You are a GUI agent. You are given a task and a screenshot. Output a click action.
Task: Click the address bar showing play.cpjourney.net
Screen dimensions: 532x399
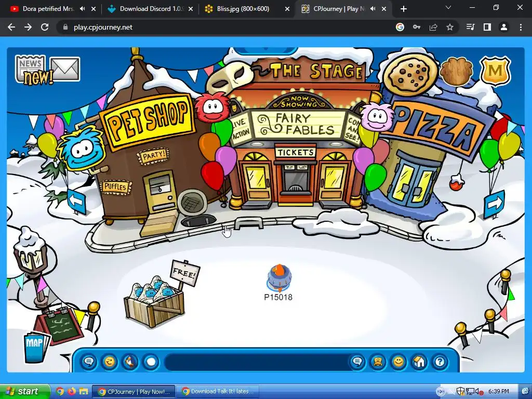pos(224,27)
